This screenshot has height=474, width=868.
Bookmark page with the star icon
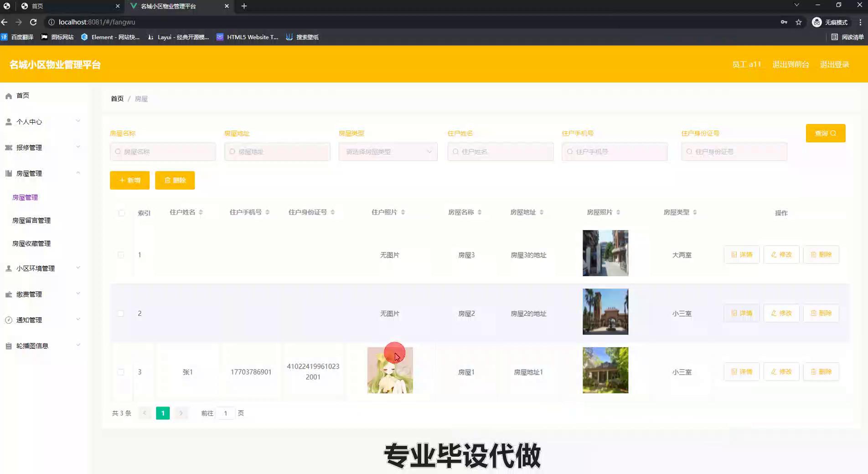(x=798, y=22)
